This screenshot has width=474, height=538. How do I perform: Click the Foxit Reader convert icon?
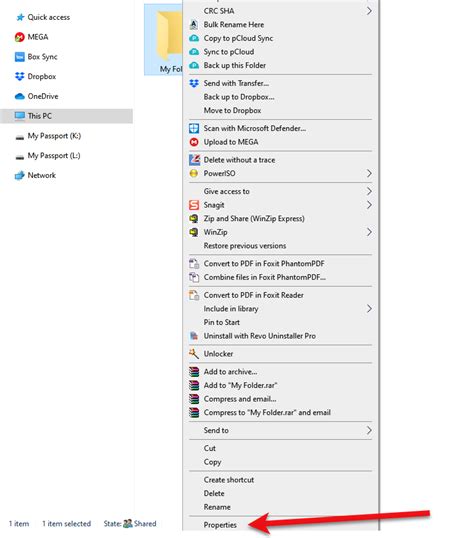coord(194,295)
